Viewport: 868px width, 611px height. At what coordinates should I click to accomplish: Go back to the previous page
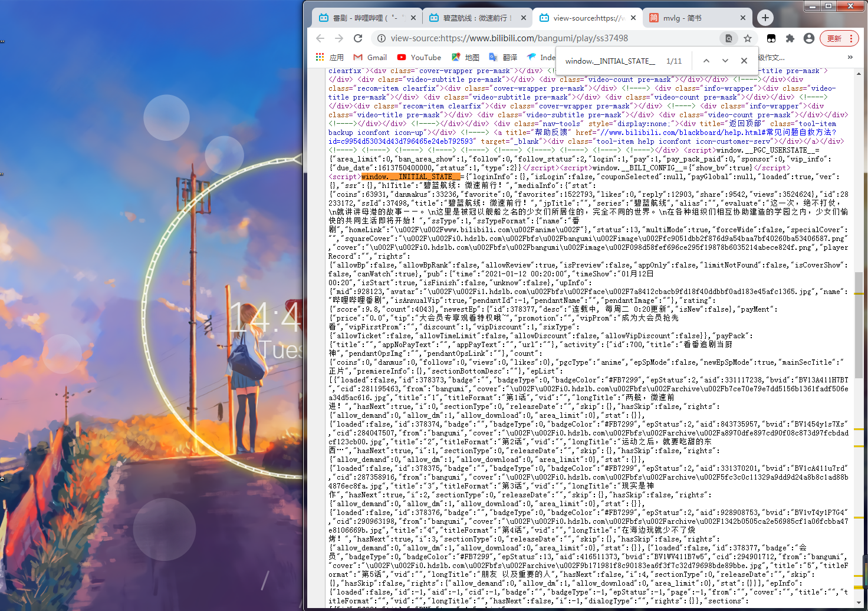[x=320, y=38]
